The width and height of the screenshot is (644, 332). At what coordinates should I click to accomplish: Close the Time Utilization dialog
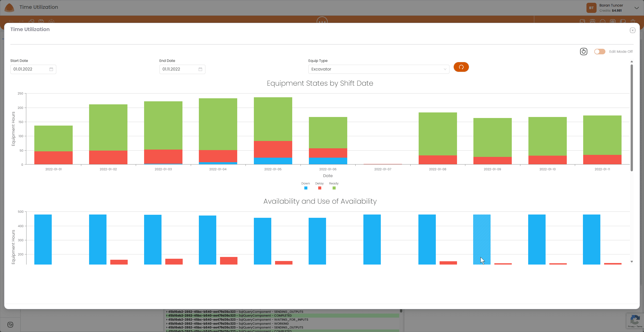[x=632, y=30]
